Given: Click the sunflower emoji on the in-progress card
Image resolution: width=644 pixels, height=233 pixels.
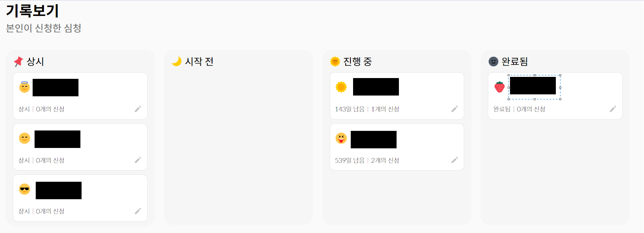Looking at the screenshot, I should 341,87.
